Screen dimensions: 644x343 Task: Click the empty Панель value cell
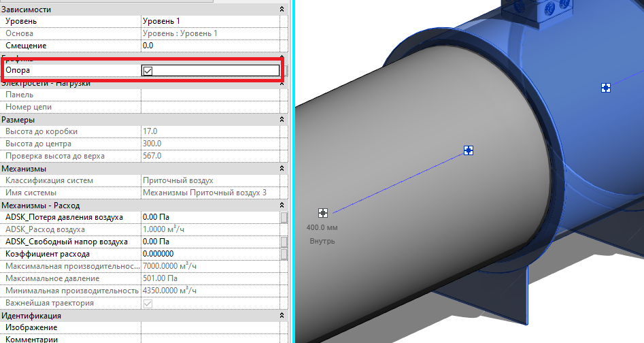pyautogui.click(x=210, y=95)
